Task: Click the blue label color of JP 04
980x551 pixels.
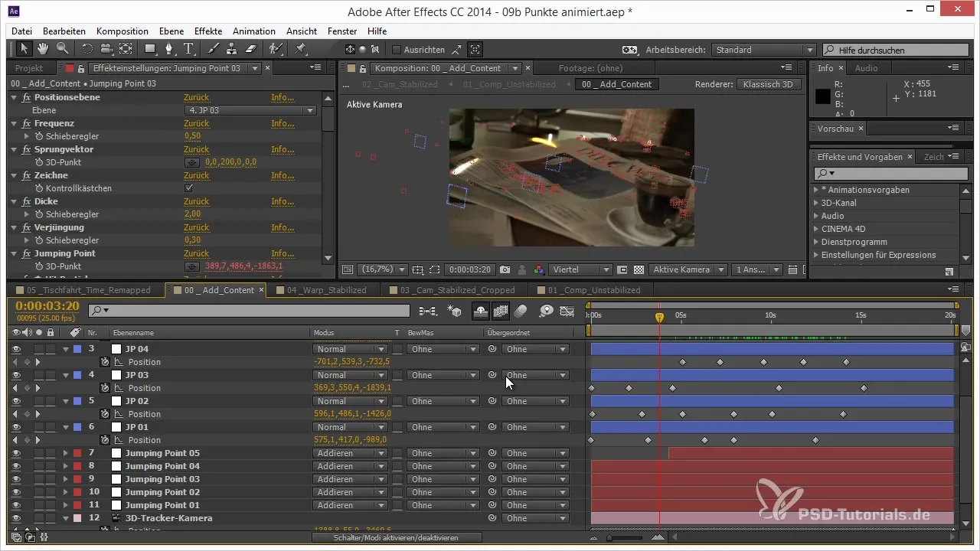Action: coord(77,349)
